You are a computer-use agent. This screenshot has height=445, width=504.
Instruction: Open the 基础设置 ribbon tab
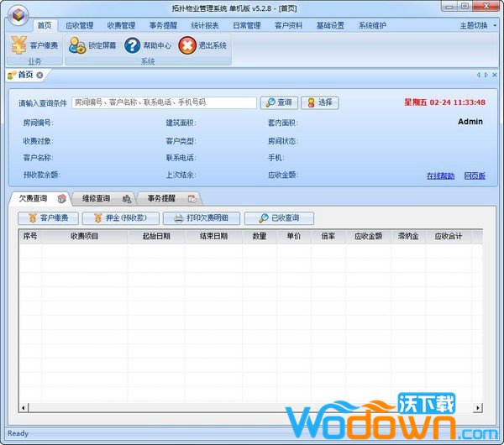tap(330, 25)
